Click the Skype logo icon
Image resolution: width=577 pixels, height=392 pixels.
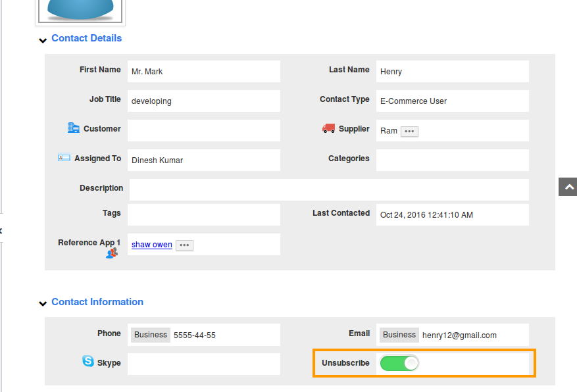click(88, 360)
